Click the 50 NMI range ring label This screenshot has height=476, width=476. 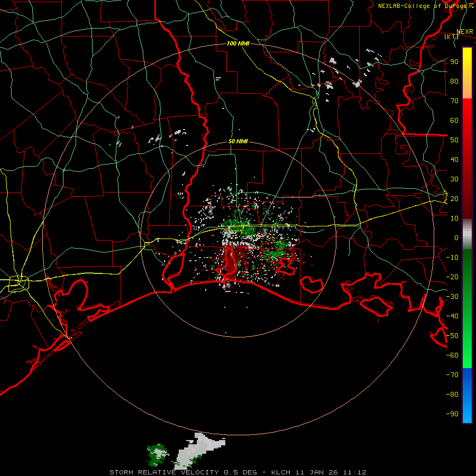tap(238, 141)
